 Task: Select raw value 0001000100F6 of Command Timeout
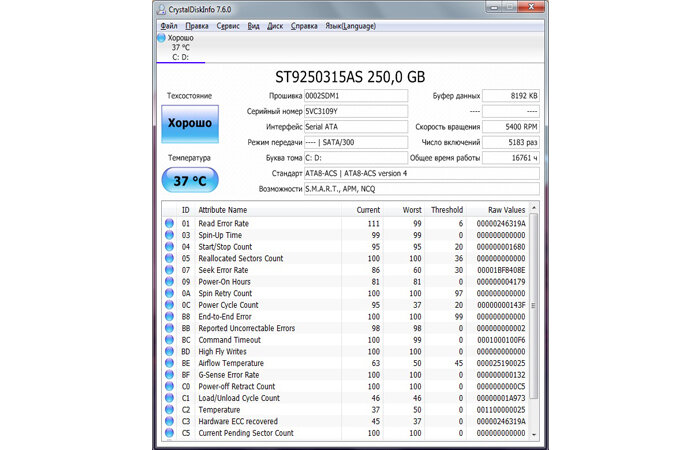(501, 340)
